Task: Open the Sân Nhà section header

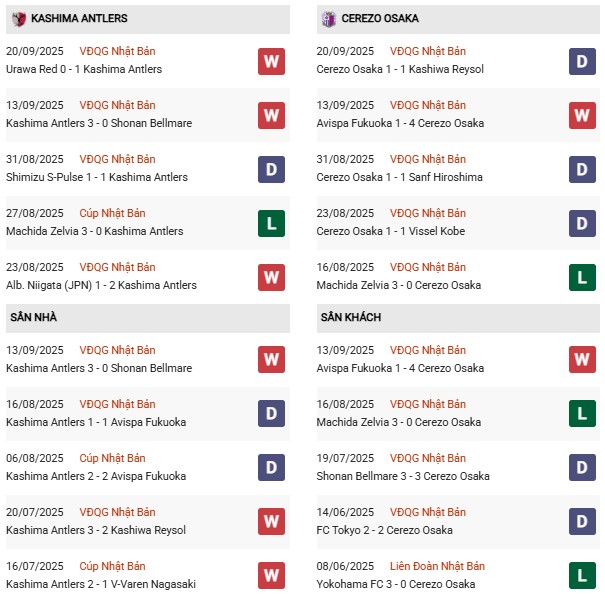Action: 148,318
